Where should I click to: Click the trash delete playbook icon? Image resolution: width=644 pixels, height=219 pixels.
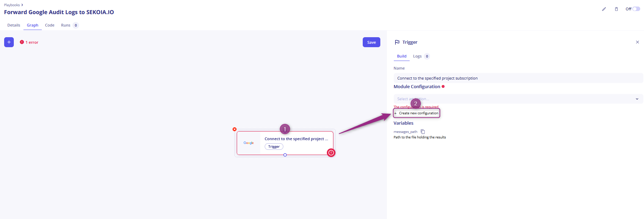[x=616, y=9]
